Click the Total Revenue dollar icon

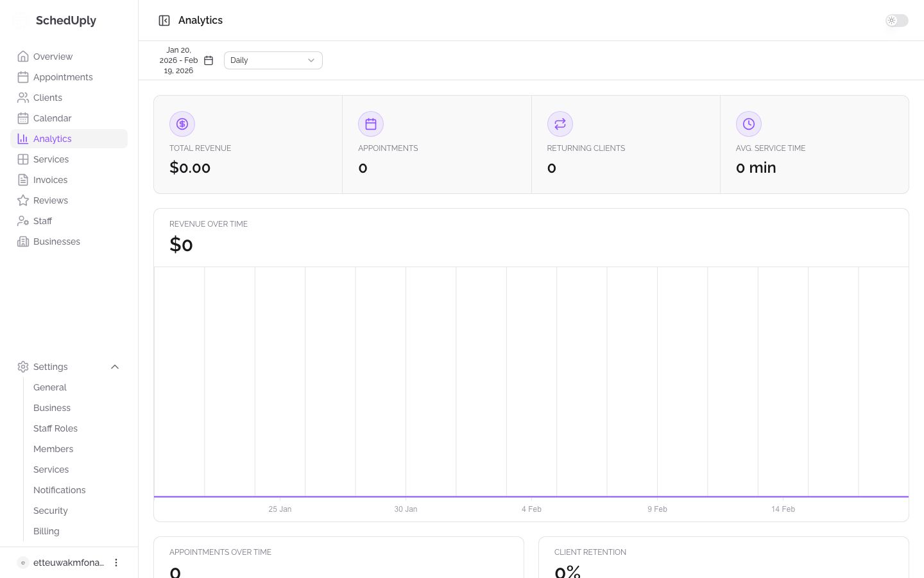pos(182,124)
